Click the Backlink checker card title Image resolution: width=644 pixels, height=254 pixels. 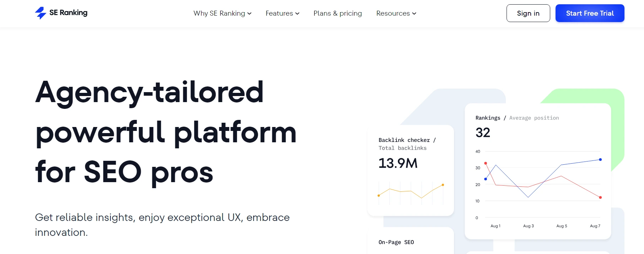(x=407, y=140)
